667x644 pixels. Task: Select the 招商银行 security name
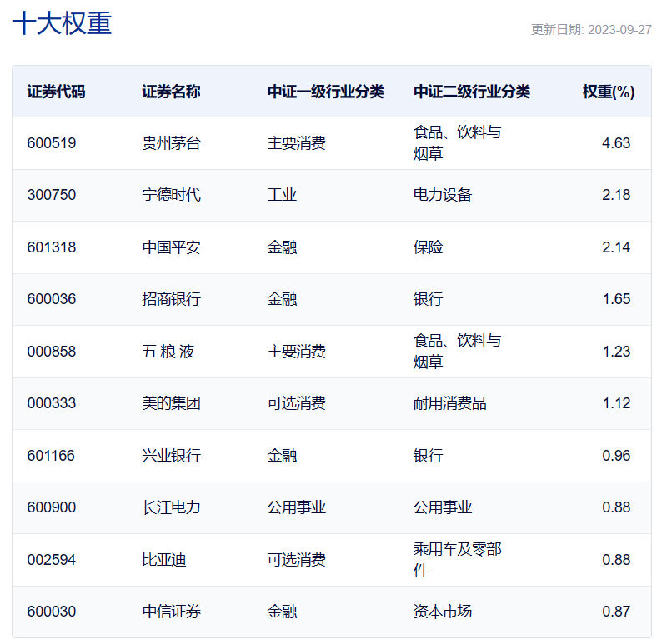[x=171, y=299]
